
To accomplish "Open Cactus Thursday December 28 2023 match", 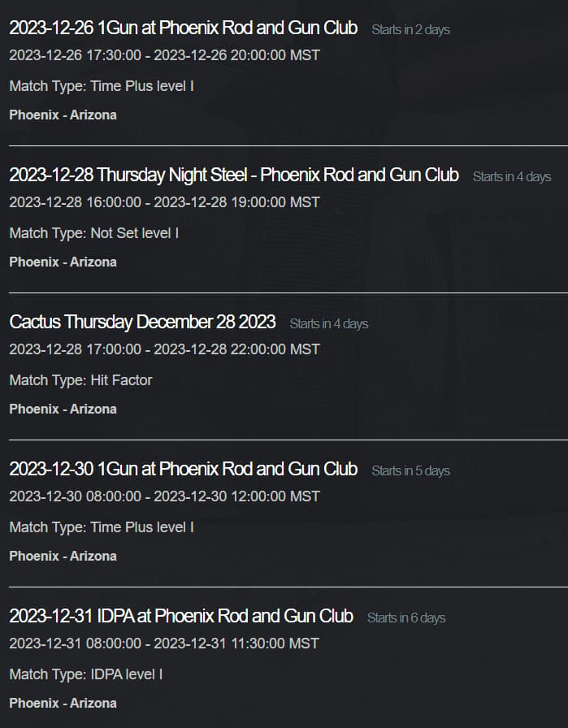I will click(x=142, y=322).
